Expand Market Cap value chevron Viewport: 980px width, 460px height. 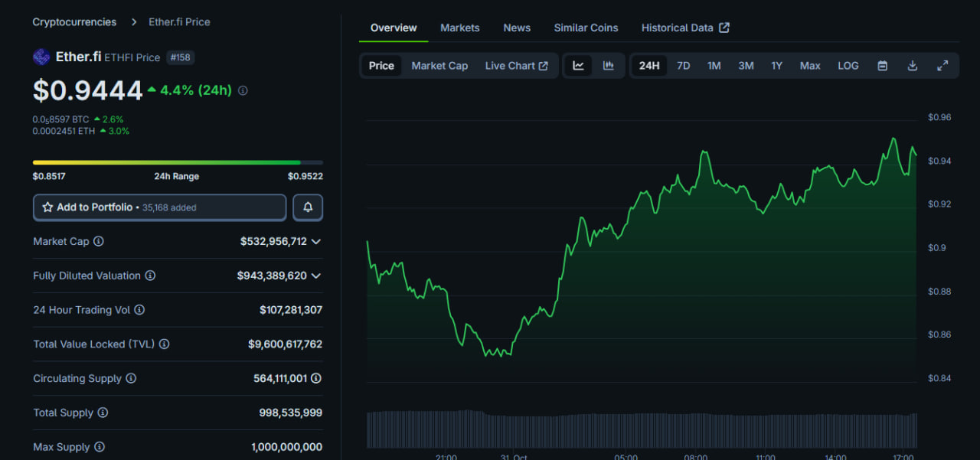click(x=316, y=241)
